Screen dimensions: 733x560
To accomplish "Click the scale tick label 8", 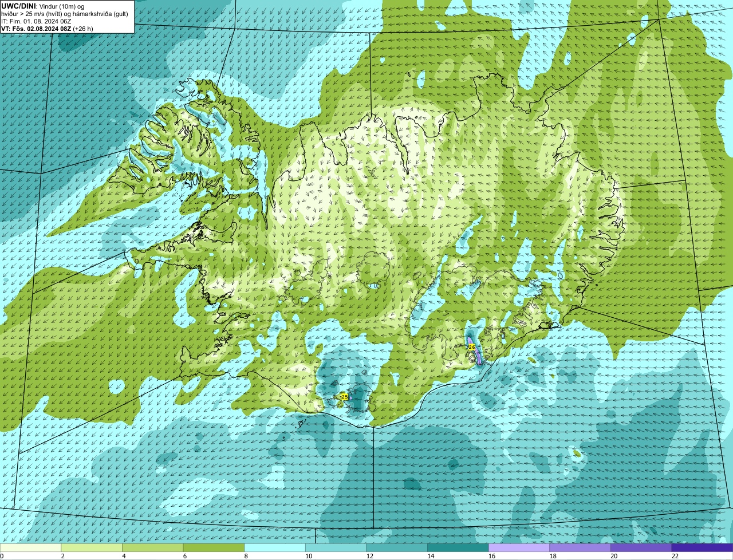I will point(246,556).
